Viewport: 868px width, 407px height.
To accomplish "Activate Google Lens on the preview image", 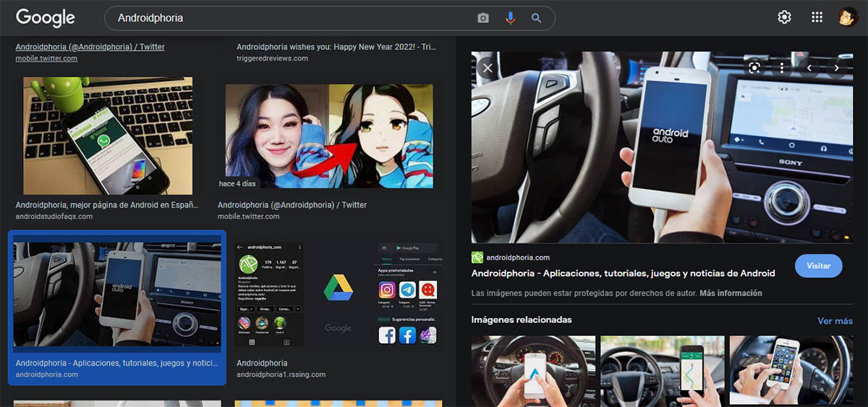I will 754,67.
